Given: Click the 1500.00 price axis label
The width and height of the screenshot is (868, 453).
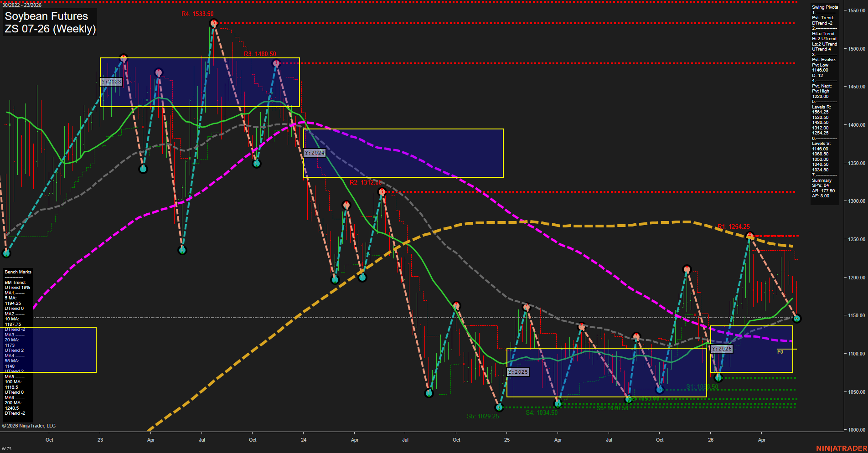Looking at the screenshot, I should point(857,49).
